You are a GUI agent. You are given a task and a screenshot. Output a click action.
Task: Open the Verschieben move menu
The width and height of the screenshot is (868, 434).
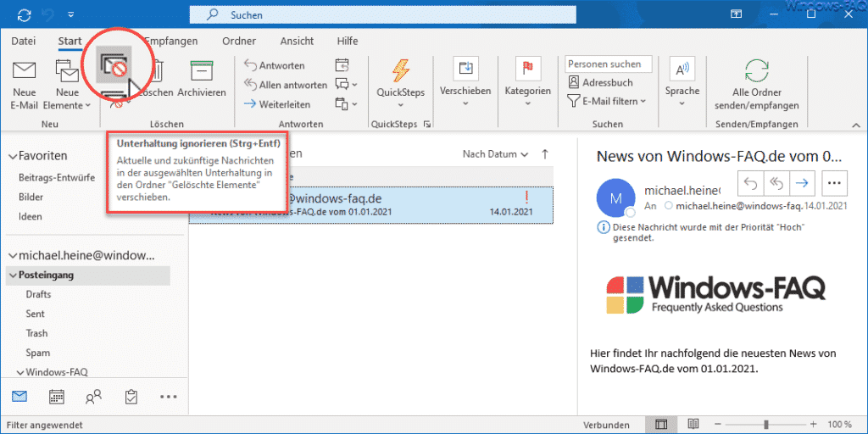(x=465, y=82)
